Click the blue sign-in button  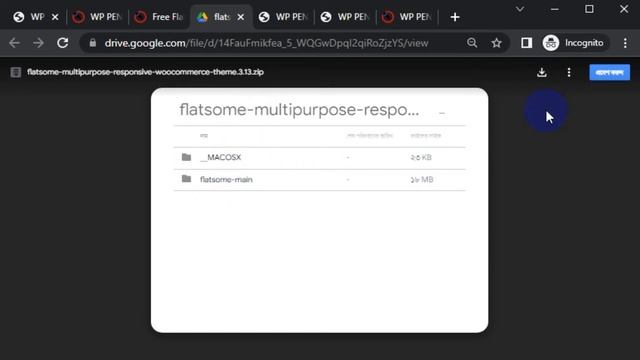pos(609,73)
